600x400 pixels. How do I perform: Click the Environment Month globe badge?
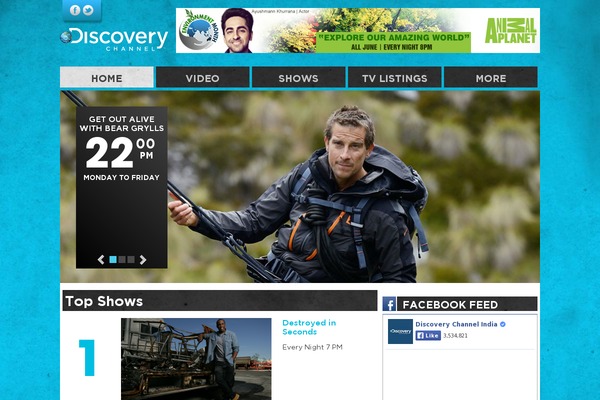pos(199,30)
